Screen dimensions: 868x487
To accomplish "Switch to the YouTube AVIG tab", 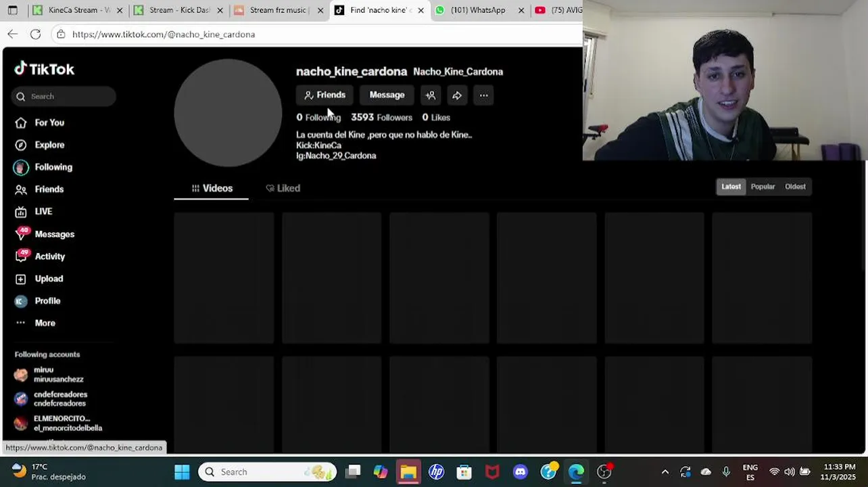I will [x=558, y=10].
